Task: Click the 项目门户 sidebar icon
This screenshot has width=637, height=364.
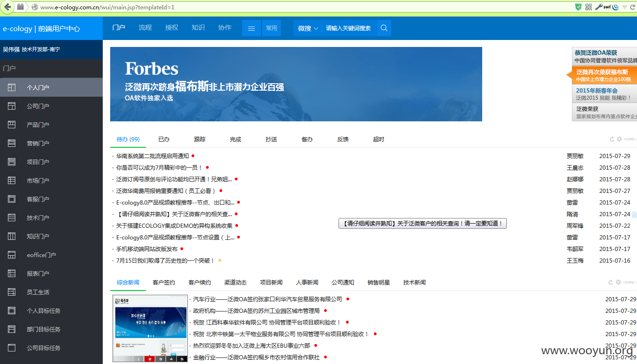Action: click(12, 162)
